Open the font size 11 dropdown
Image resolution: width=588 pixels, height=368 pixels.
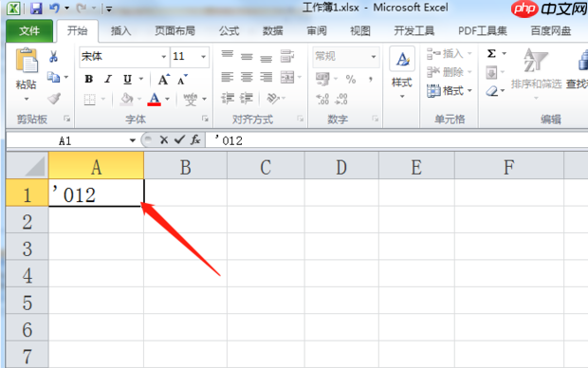pyautogui.click(x=203, y=57)
